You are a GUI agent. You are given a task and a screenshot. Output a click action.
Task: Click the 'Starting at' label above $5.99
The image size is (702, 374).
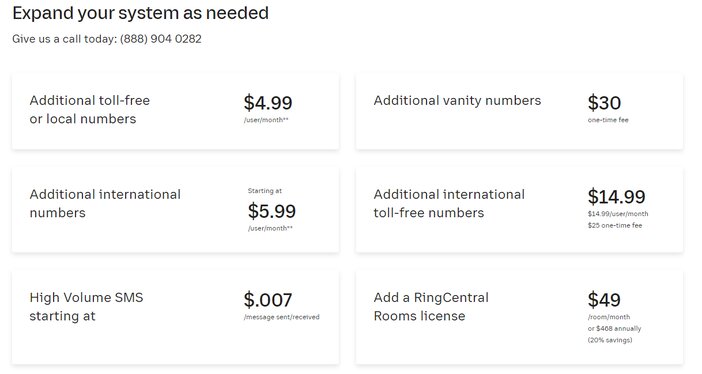click(x=265, y=191)
